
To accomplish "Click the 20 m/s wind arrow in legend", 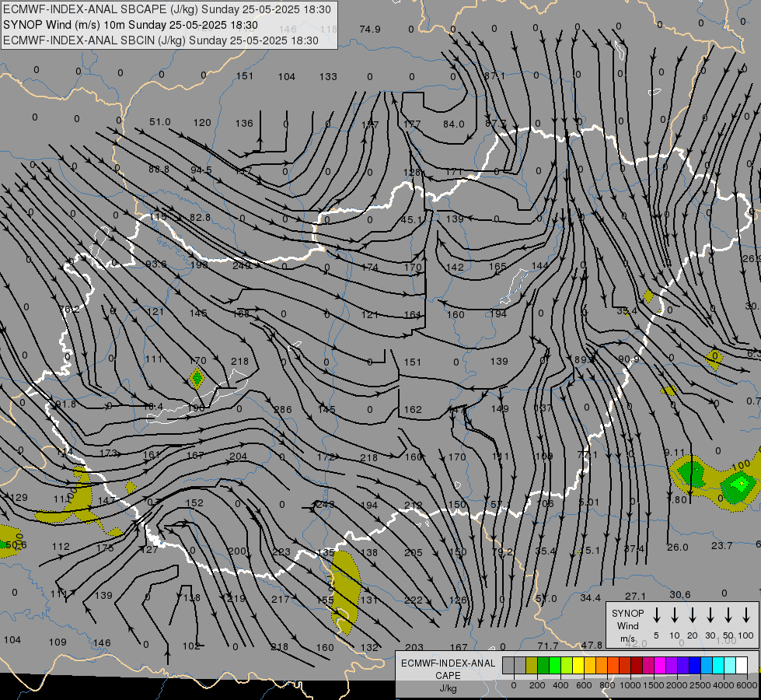I will [693, 614].
